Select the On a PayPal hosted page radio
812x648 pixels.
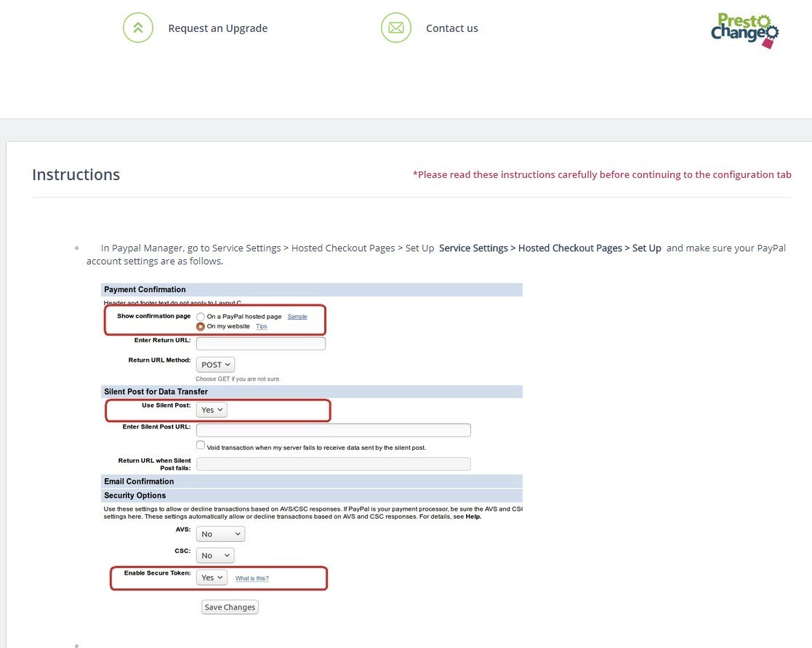click(x=201, y=317)
